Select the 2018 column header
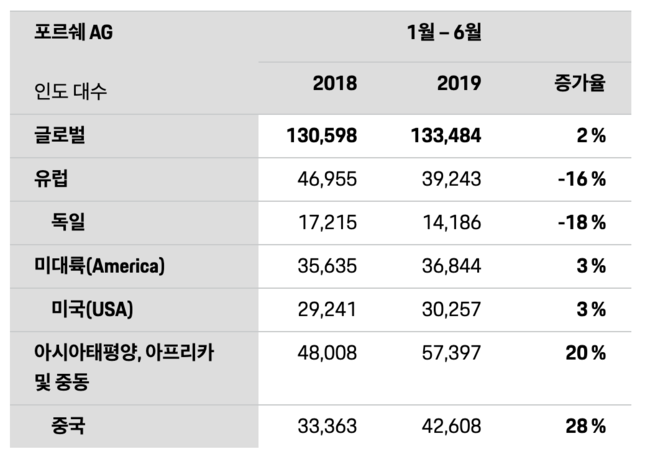Image resolution: width=650 pixels, height=467 pixels. pos(334,83)
